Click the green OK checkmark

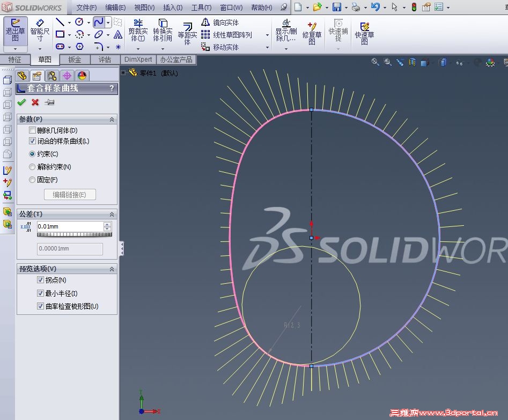(21, 102)
